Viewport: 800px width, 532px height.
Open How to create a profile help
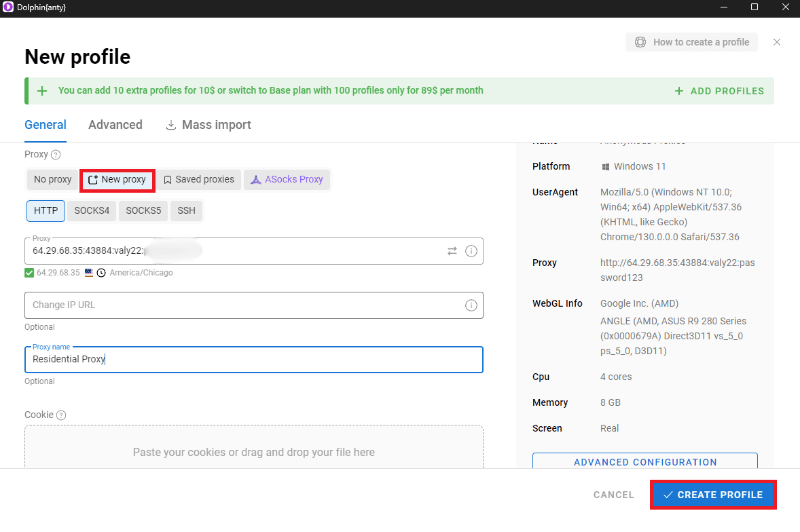coord(691,42)
